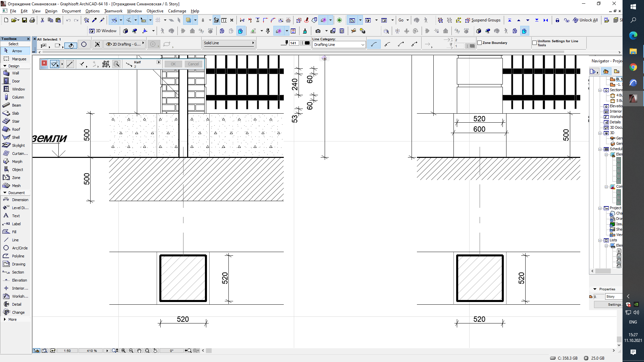This screenshot has height=362, width=644.
Task: Open the Objective menu
Action: (x=155, y=11)
